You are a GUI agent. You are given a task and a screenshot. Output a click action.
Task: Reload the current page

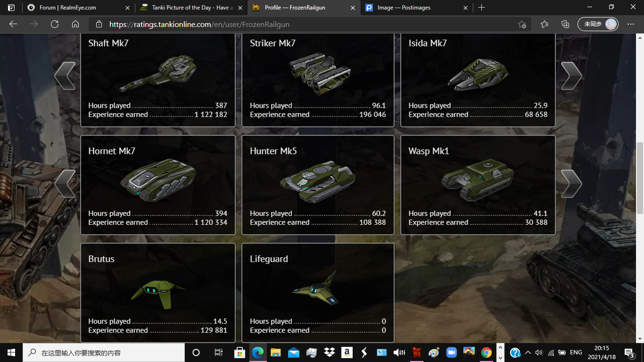(x=54, y=24)
